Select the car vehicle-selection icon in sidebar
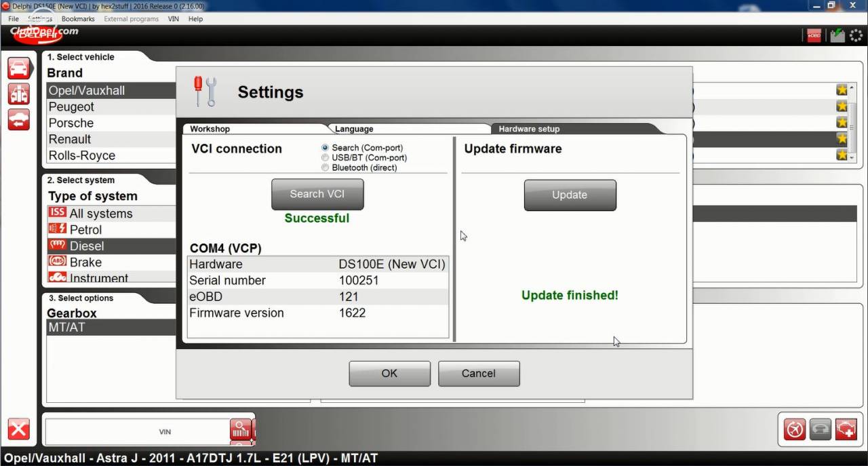The height and width of the screenshot is (466, 868). tap(19, 68)
